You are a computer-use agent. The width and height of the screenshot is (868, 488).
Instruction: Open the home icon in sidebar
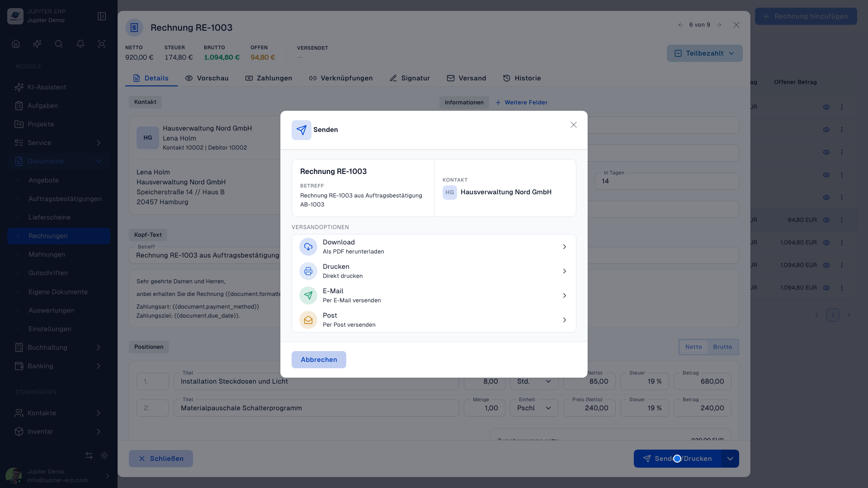pyautogui.click(x=16, y=44)
